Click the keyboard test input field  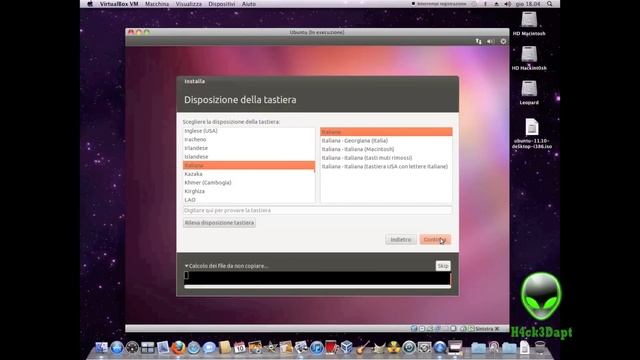click(318, 210)
